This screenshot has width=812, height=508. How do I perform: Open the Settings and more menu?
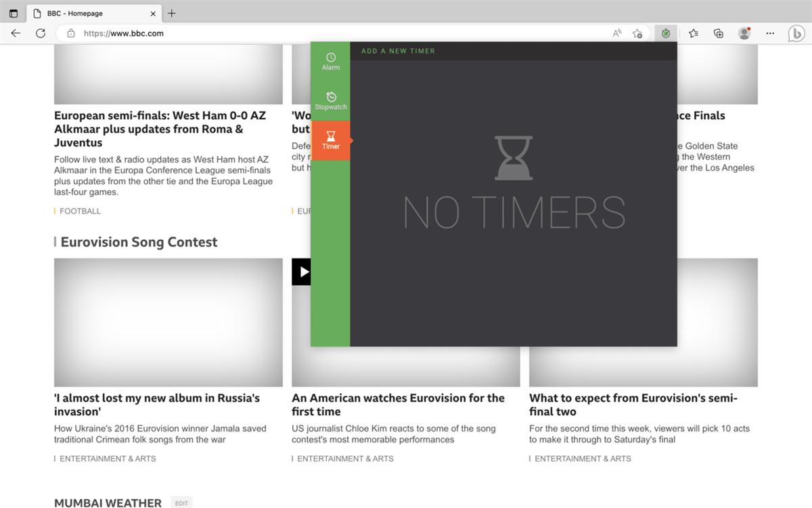pyautogui.click(x=770, y=33)
